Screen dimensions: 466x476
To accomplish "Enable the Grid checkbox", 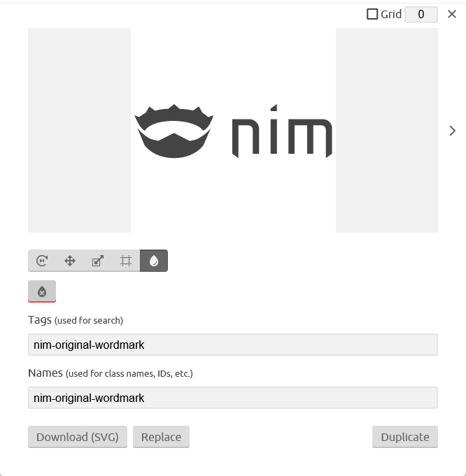I will 372,14.
